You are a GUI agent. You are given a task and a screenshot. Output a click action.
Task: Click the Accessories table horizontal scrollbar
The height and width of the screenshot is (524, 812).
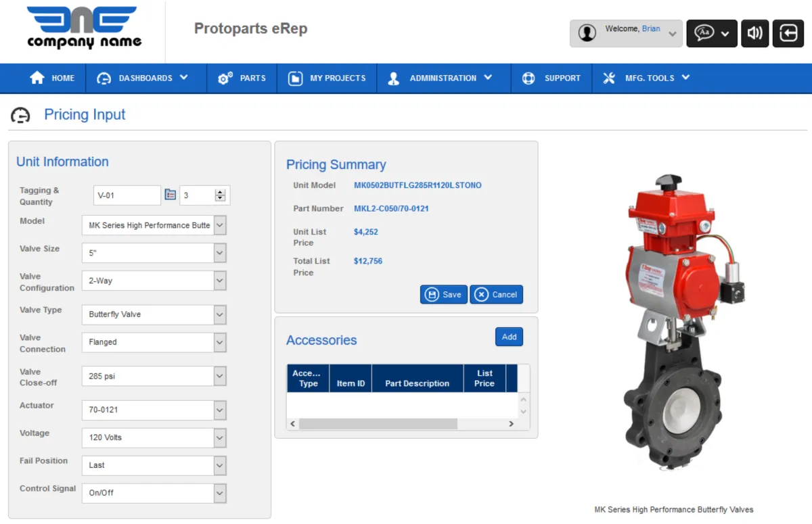tap(378, 424)
